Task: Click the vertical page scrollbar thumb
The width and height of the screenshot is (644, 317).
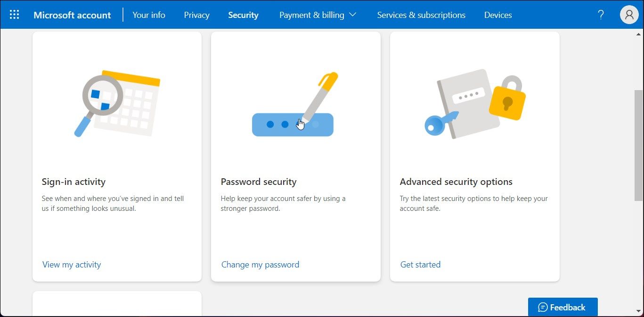Action: 639,145
